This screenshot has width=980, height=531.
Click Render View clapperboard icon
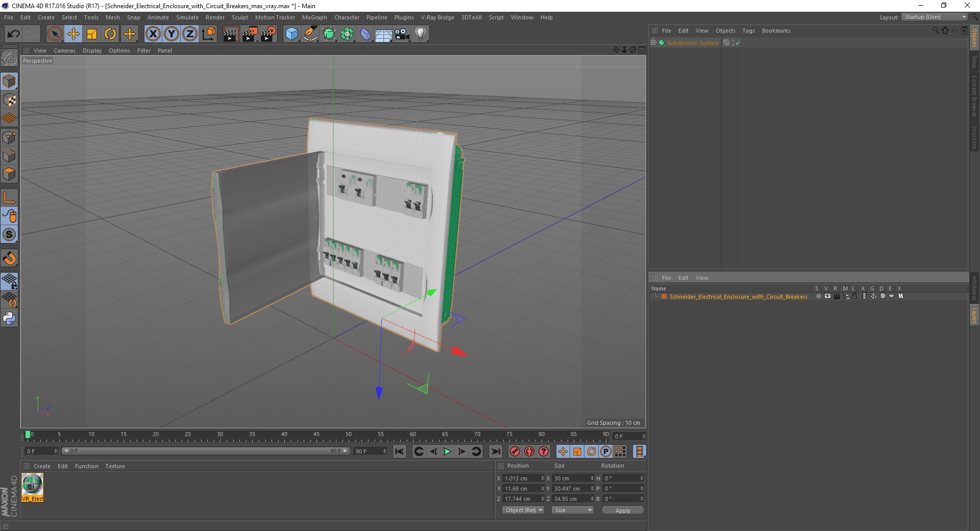coord(231,34)
